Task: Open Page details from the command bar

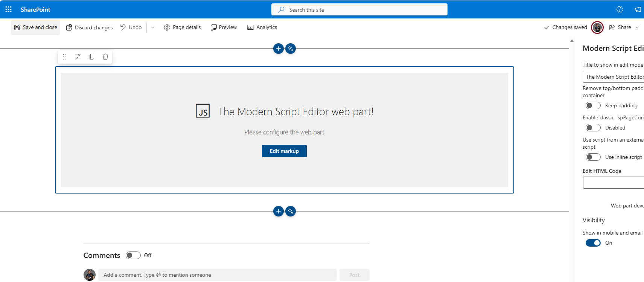Action: pos(183,27)
